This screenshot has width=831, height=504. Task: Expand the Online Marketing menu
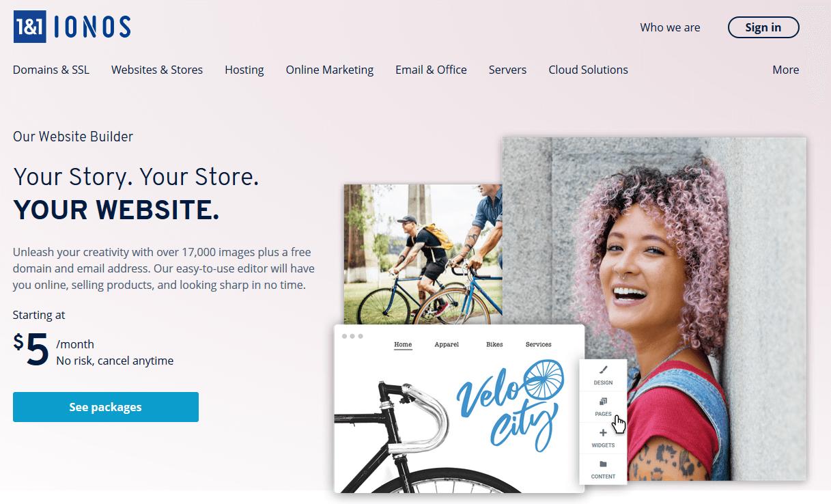[x=330, y=70]
